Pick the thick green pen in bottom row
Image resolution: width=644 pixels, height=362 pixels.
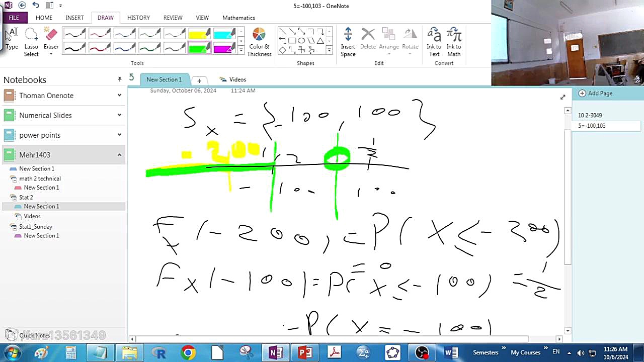pyautogui.click(x=149, y=48)
